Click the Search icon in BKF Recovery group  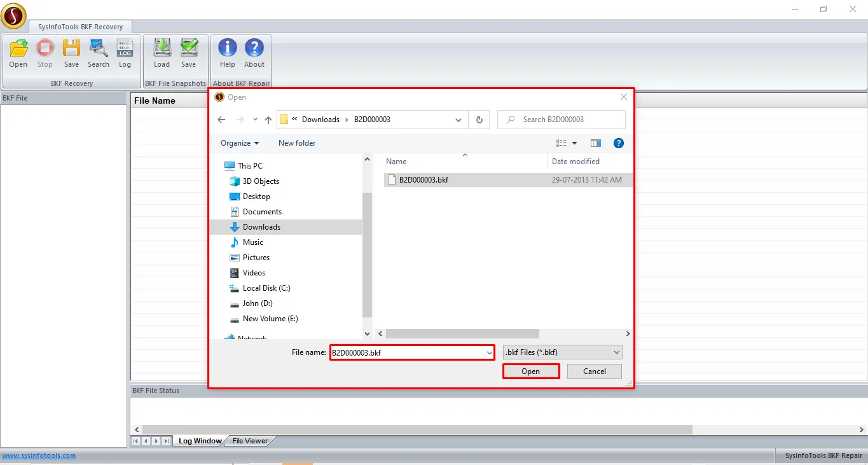[x=99, y=49]
